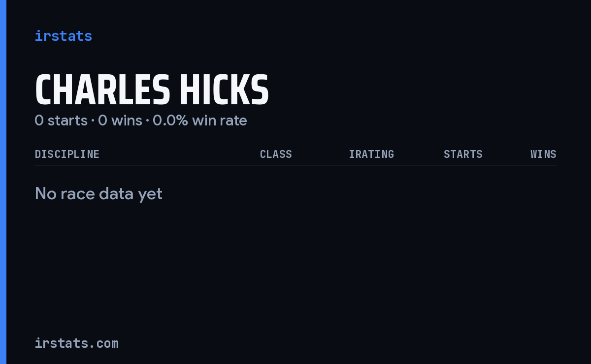Click the irstats logo at top

(63, 36)
